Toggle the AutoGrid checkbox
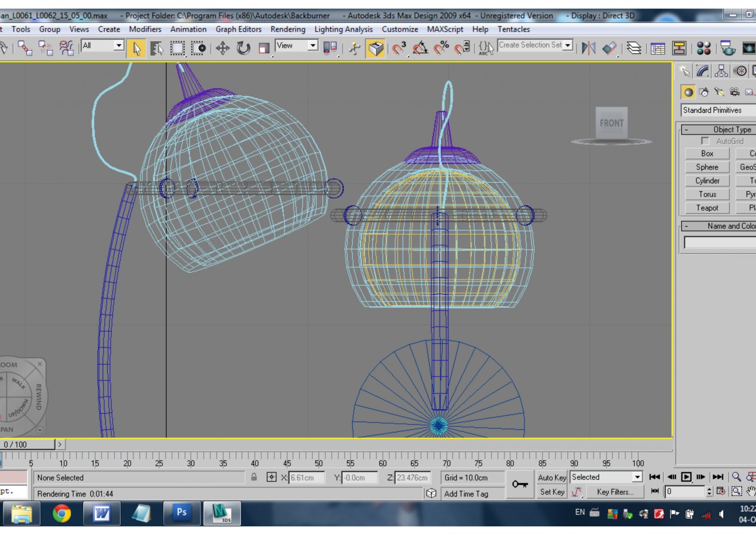 (x=705, y=141)
